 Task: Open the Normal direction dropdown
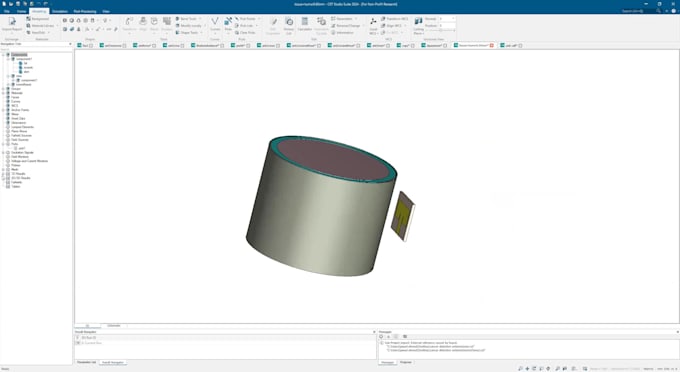tap(447, 19)
